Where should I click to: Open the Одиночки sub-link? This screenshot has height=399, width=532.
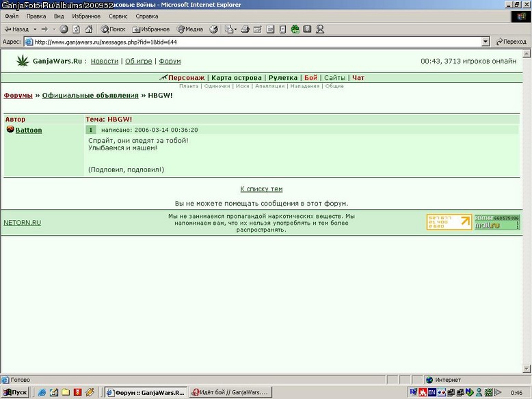pyautogui.click(x=217, y=86)
